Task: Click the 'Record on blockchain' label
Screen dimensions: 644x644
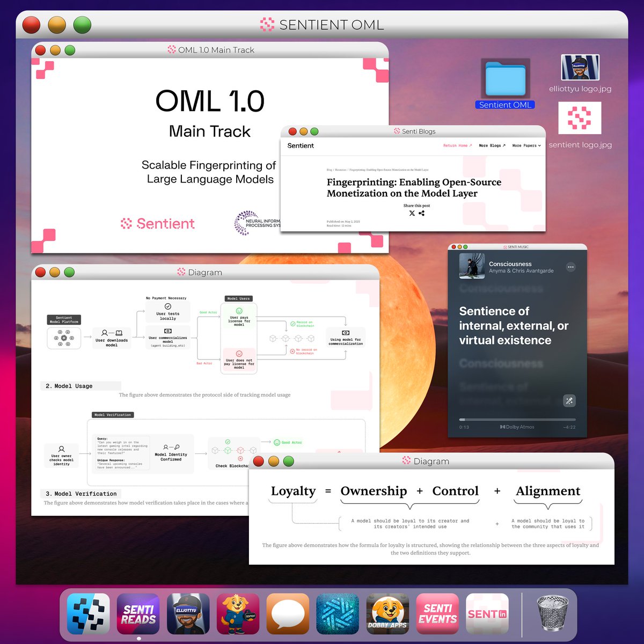Action: (x=302, y=324)
